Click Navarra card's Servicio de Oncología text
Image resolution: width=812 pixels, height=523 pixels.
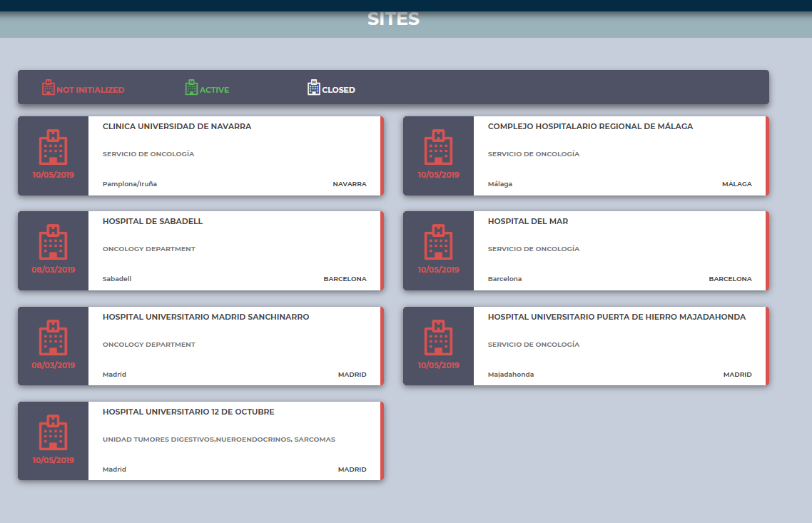pos(148,154)
